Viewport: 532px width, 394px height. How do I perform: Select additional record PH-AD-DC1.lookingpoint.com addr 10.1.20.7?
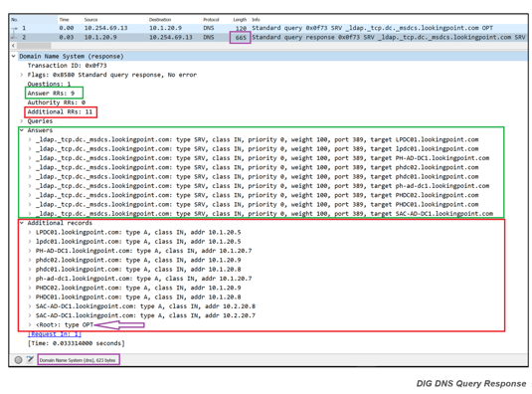[x=144, y=251]
